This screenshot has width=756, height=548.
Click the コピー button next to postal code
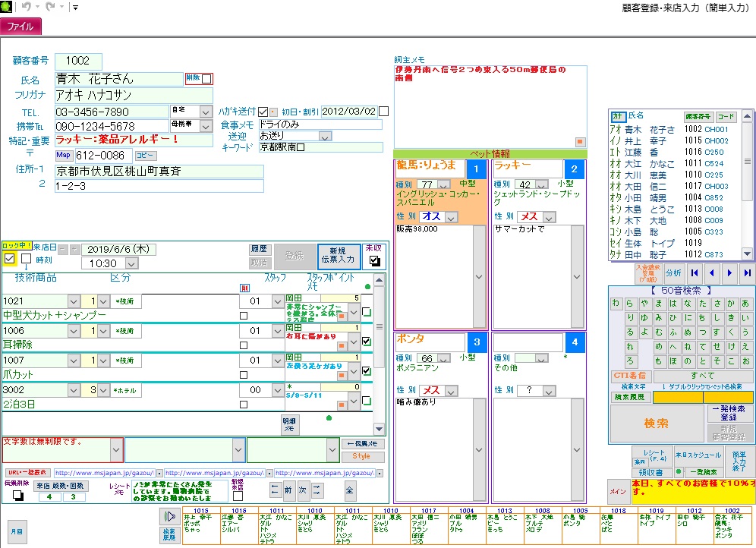(x=145, y=156)
